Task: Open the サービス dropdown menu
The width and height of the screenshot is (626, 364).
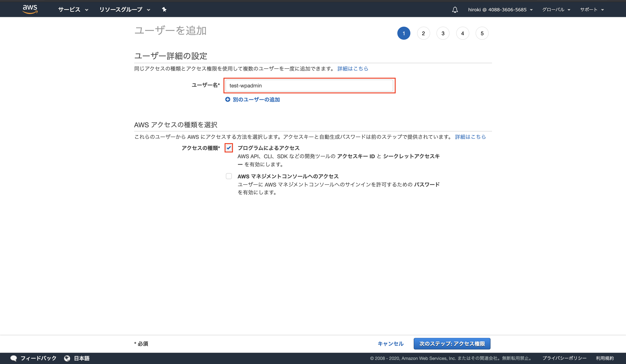Action: [x=73, y=10]
